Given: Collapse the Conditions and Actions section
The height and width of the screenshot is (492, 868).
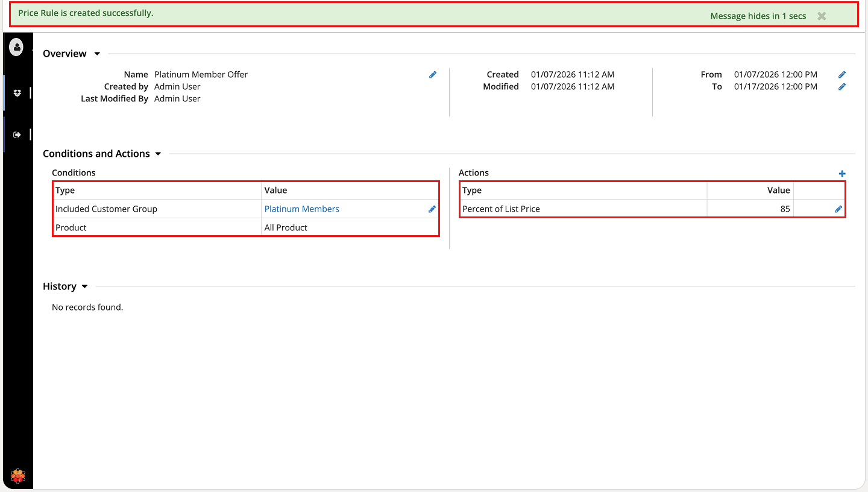Looking at the screenshot, I should 158,154.
